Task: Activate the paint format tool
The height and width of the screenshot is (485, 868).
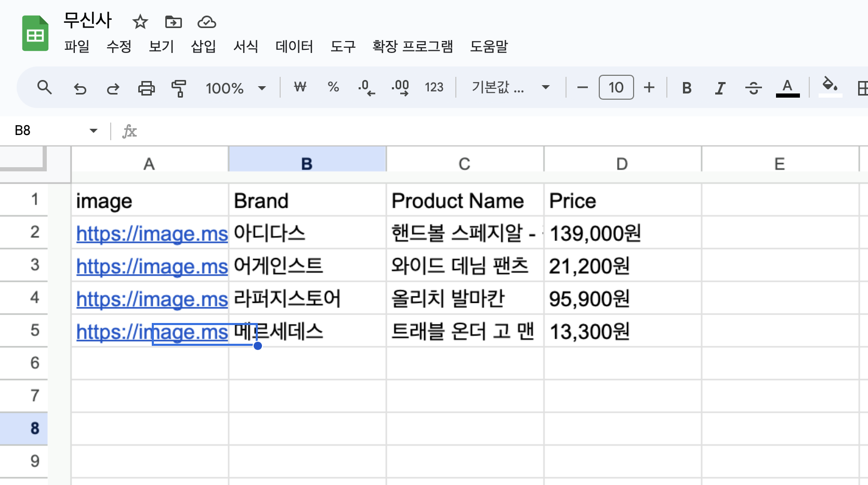Action: (179, 88)
